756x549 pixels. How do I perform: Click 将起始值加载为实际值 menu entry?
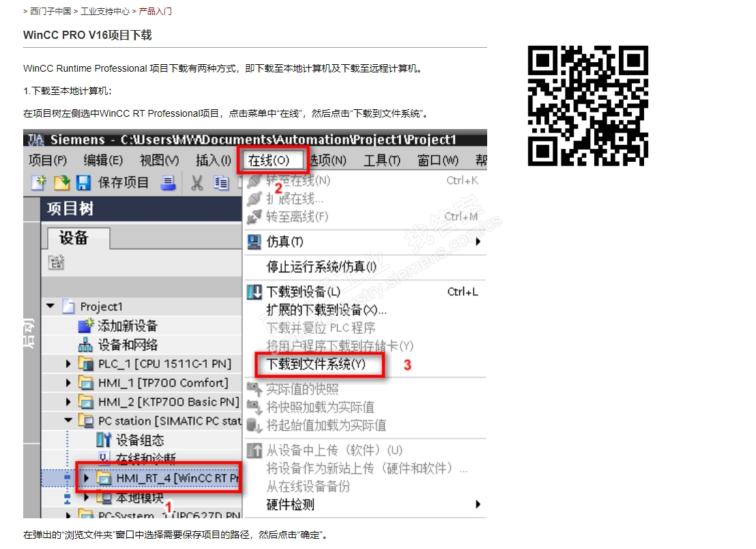tap(326, 425)
